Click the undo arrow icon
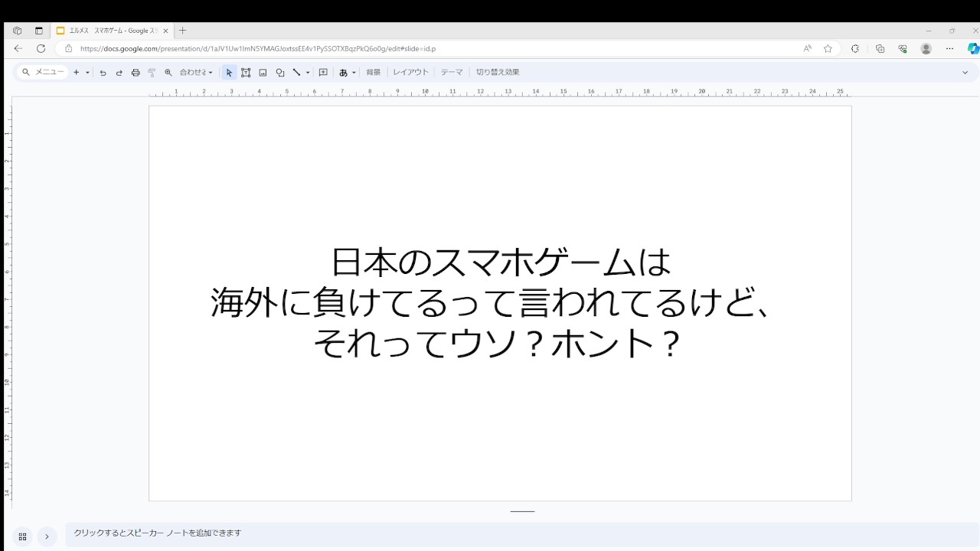This screenshot has width=980, height=551. [x=103, y=73]
